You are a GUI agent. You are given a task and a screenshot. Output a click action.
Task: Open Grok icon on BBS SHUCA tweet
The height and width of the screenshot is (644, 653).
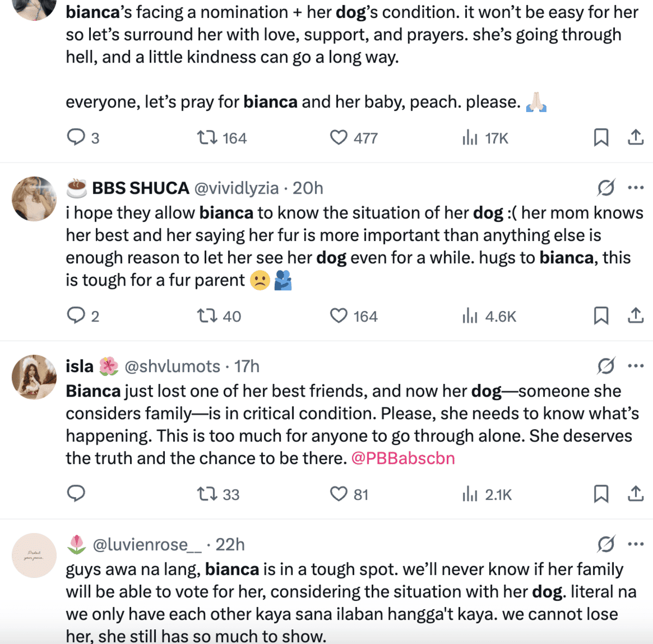(x=606, y=188)
